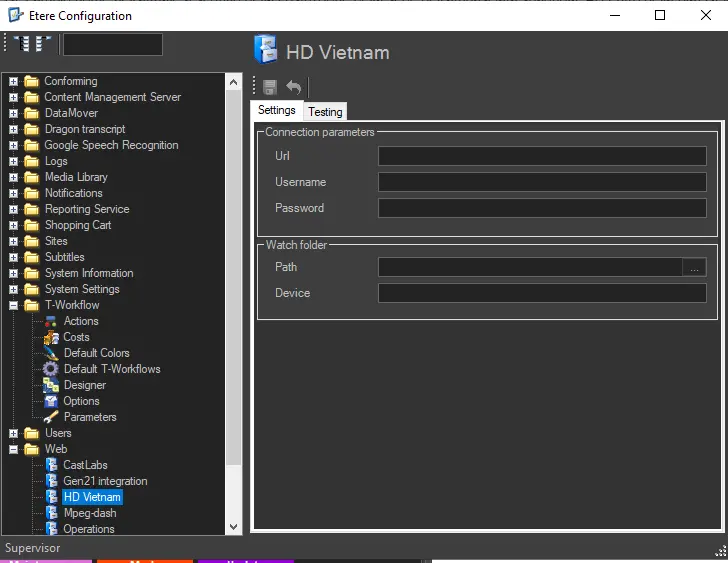Click the expand-all tree icon in top toolbar

click(x=22, y=44)
